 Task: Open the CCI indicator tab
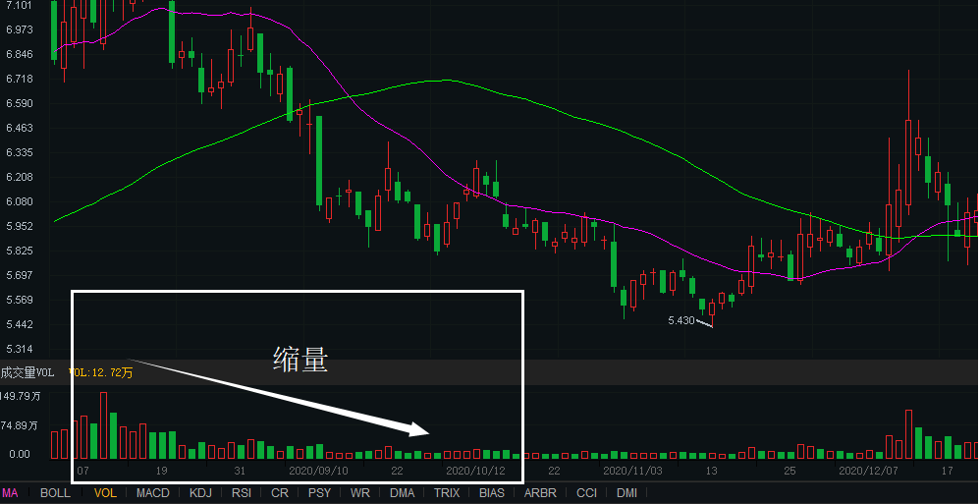[587, 493]
